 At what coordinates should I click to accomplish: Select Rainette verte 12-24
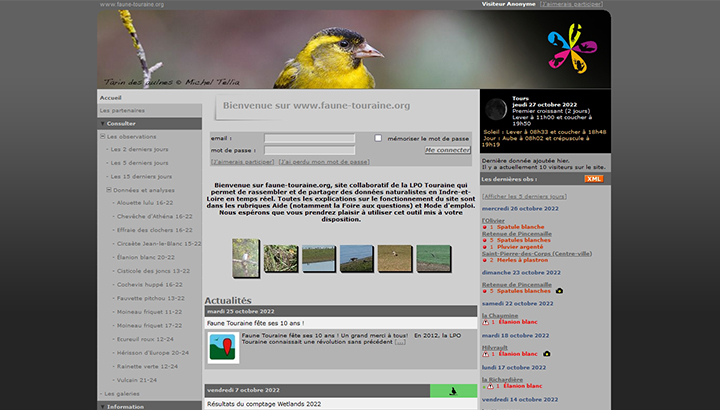[147, 367]
